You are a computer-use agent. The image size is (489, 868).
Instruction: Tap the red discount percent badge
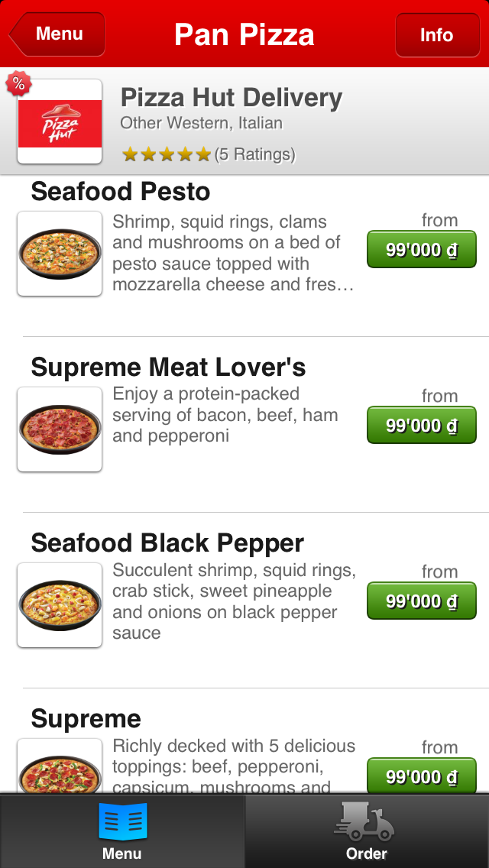(18, 84)
